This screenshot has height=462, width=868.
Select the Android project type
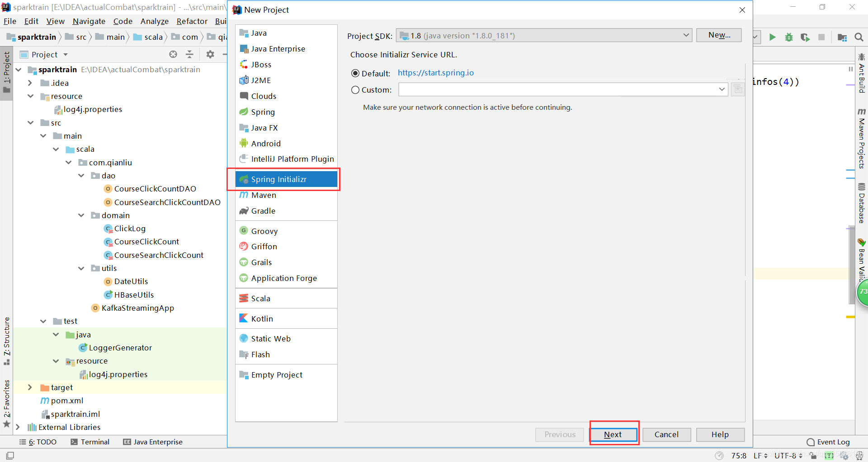point(286,143)
